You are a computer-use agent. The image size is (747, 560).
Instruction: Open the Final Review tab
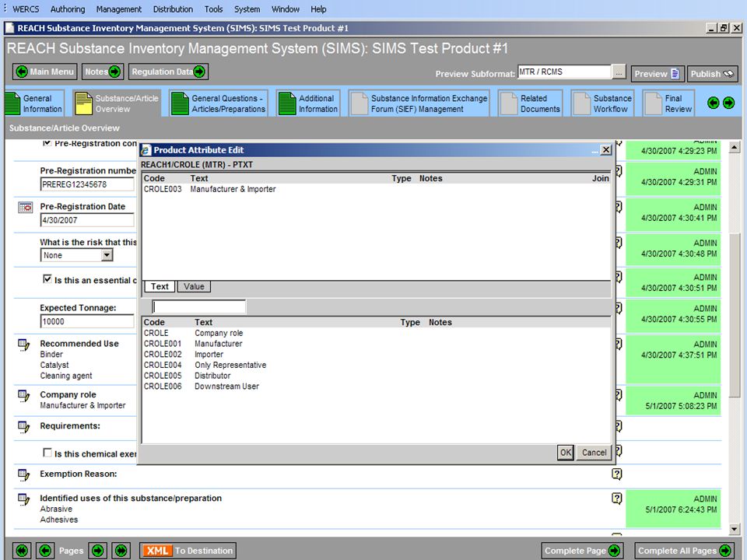(668, 103)
